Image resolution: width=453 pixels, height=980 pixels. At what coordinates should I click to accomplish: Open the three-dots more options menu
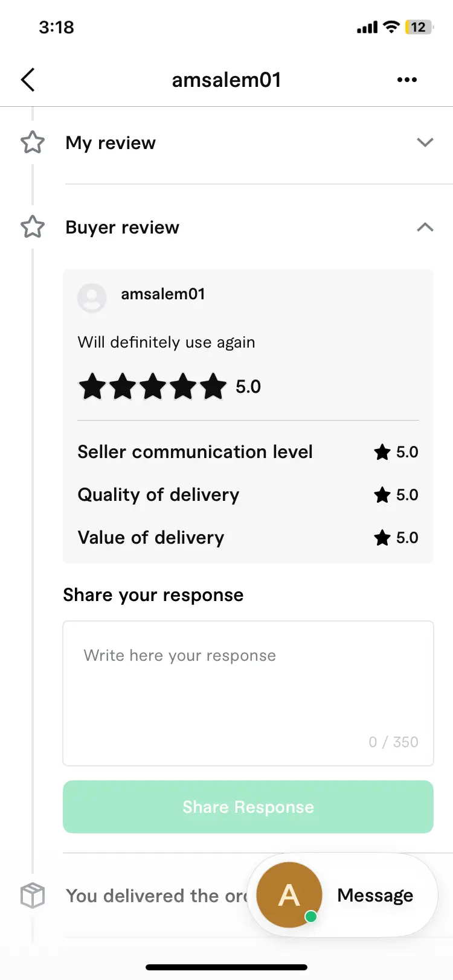(x=407, y=80)
